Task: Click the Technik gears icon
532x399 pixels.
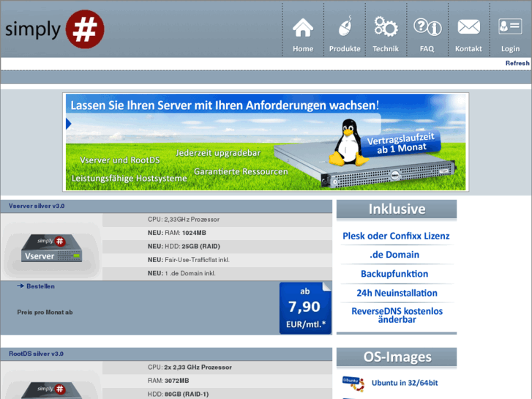Action: 386,27
